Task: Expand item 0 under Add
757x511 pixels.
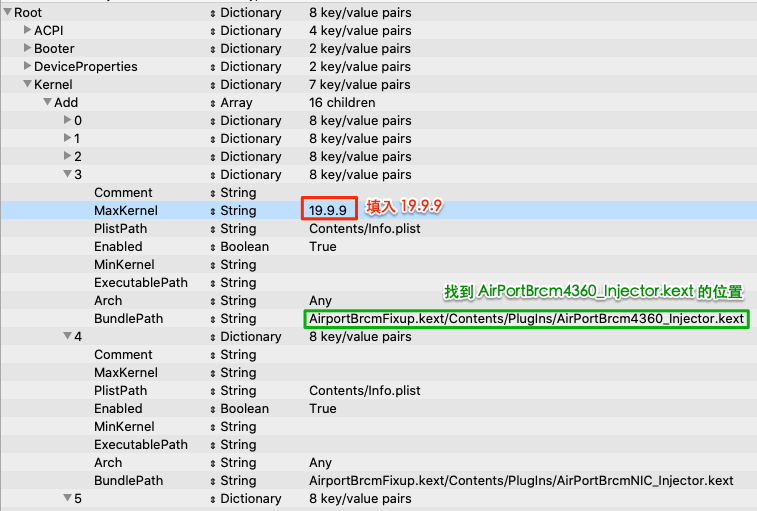Action: click(68, 120)
